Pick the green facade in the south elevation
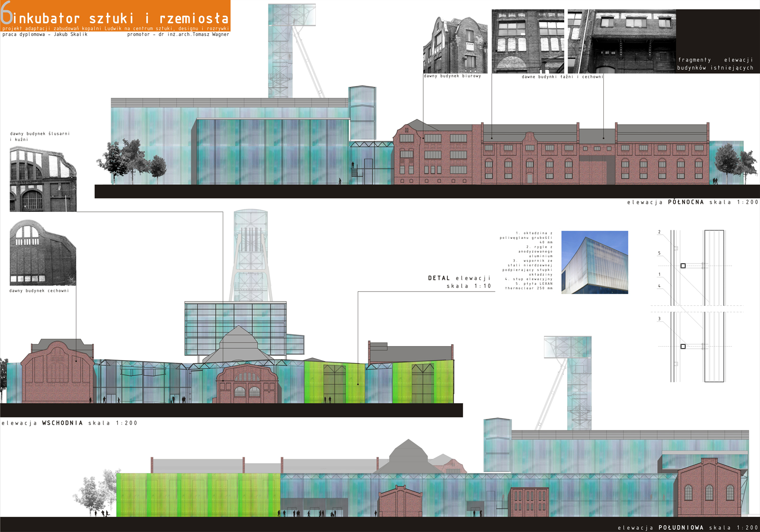This screenshot has height=532, width=760. [x=198, y=494]
